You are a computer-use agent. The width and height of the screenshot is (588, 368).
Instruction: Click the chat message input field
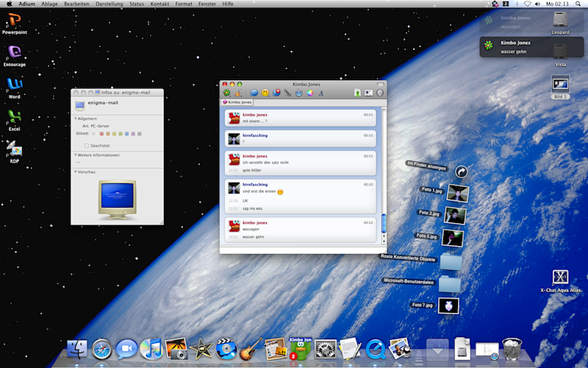(303, 250)
